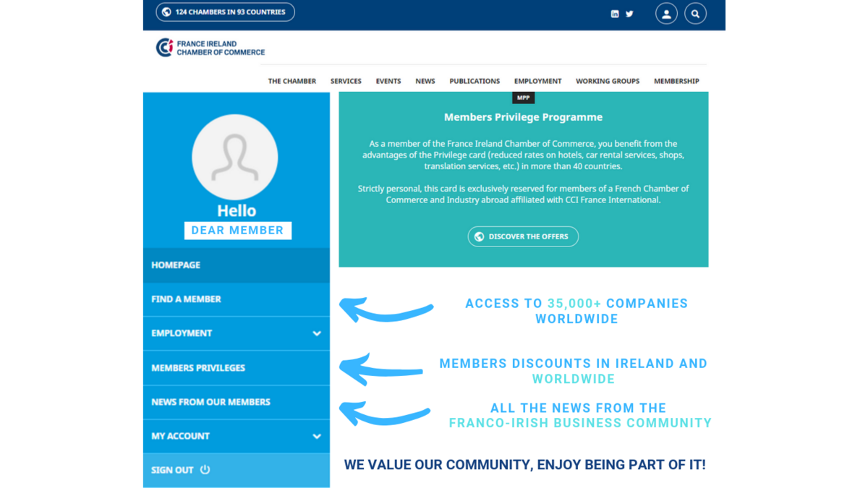The height and width of the screenshot is (488, 868).
Task: Click the search magnifier icon
Action: (x=695, y=14)
